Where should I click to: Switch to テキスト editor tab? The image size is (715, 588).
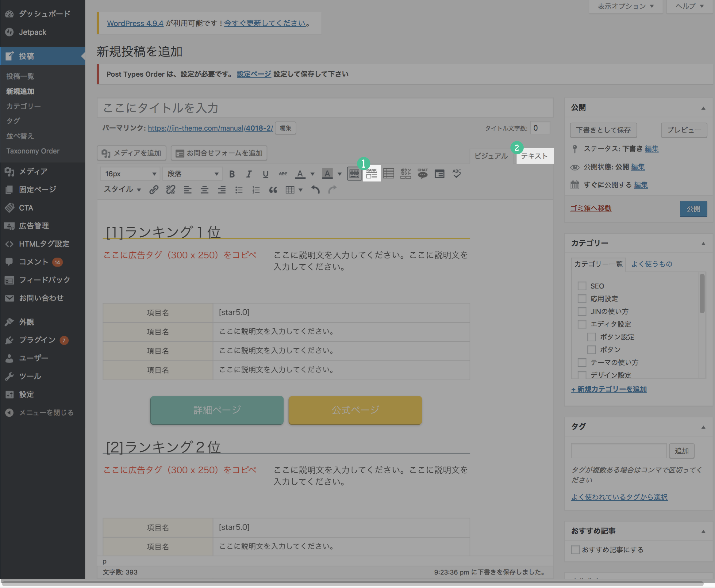tap(533, 155)
